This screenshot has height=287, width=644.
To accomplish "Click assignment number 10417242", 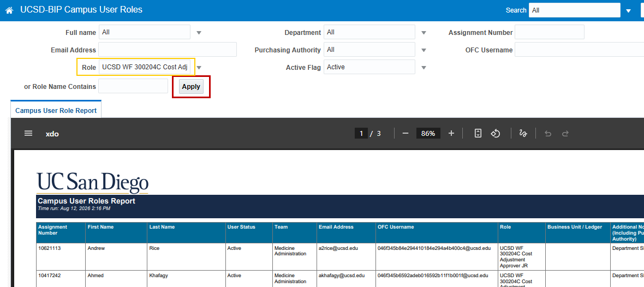I will pyautogui.click(x=49, y=276).
